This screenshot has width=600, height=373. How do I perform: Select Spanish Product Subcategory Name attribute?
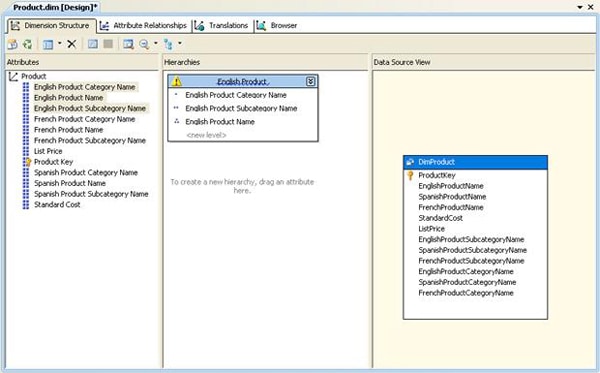pos(91,194)
